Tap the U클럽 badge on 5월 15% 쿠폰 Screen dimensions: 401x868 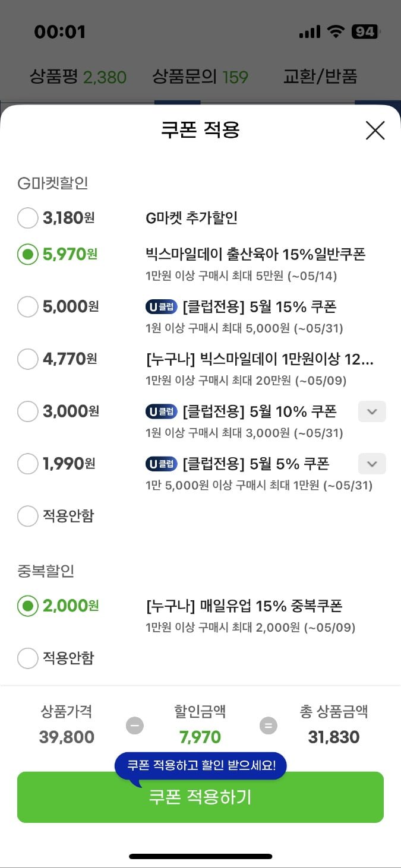pyautogui.click(x=162, y=307)
